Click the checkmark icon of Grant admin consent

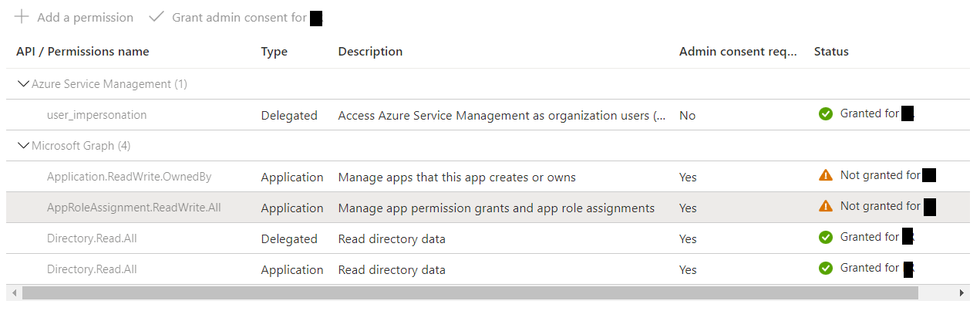(x=157, y=17)
